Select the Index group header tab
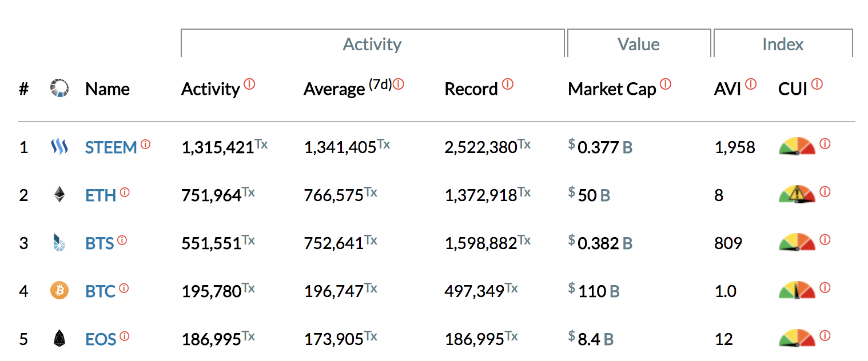The width and height of the screenshot is (868, 361). click(x=783, y=44)
